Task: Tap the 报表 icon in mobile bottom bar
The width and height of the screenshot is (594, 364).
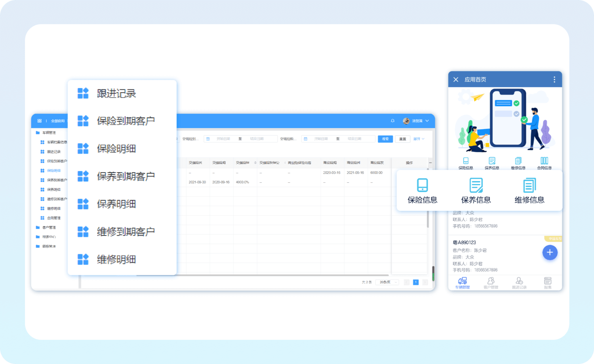Action: coord(548,282)
